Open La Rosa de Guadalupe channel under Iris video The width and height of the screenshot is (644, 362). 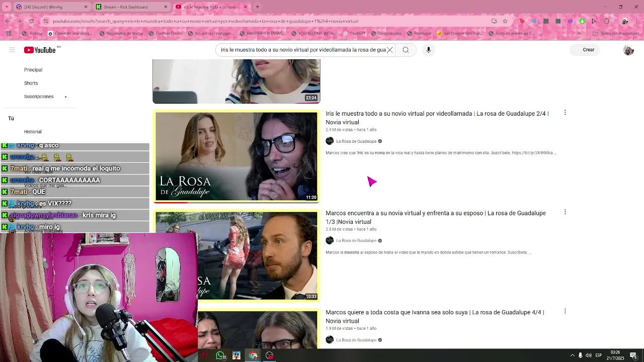click(x=356, y=141)
